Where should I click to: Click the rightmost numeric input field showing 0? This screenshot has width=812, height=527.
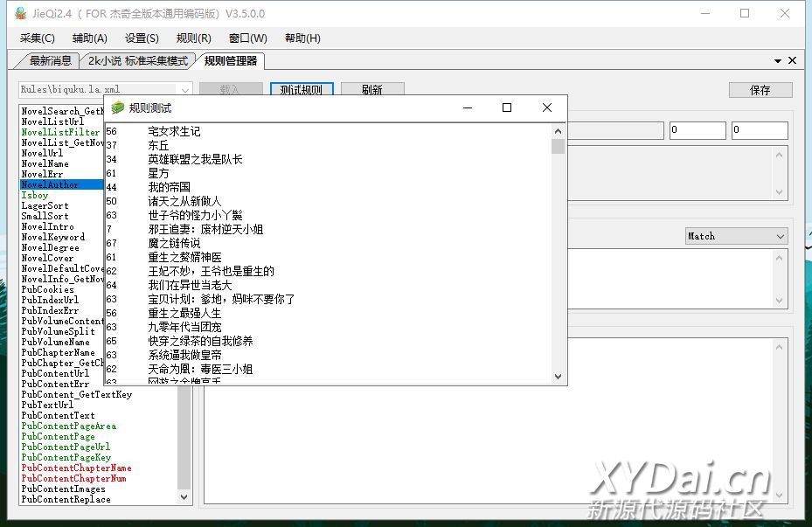pos(759,130)
